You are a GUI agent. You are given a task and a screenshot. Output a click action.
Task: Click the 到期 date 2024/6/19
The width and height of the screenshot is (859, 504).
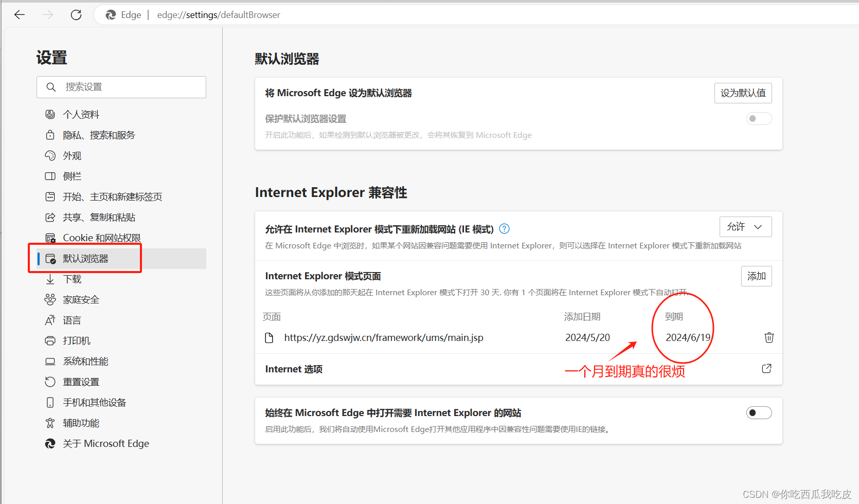pyautogui.click(x=688, y=338)
